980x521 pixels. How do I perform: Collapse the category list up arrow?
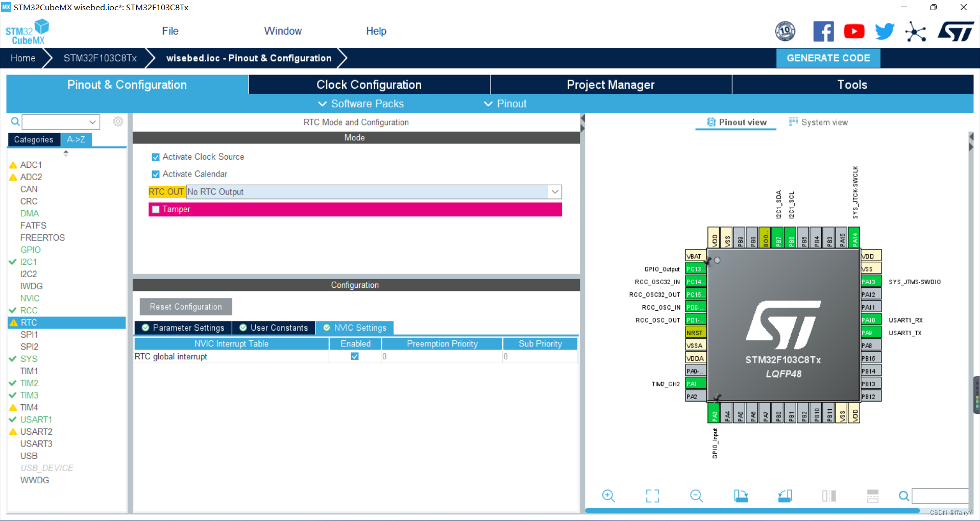pos(66,152)
